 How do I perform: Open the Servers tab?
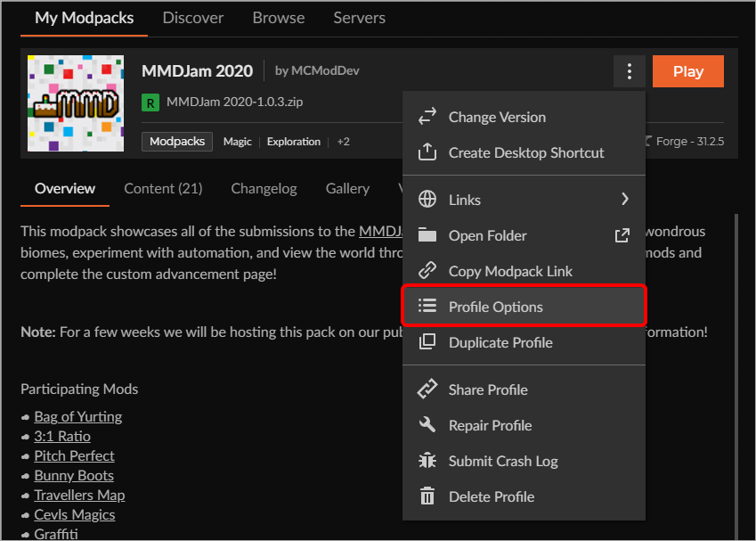coord(359,18)
